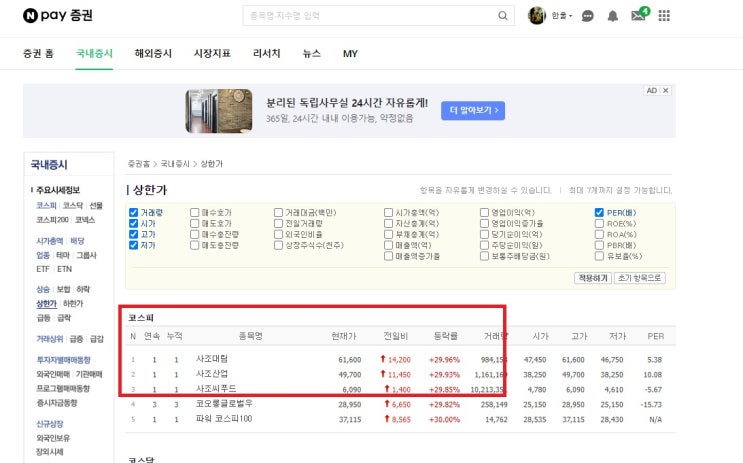
Task: Check the 시가총액(억) checkbox
Action: [x=388, y=212]
